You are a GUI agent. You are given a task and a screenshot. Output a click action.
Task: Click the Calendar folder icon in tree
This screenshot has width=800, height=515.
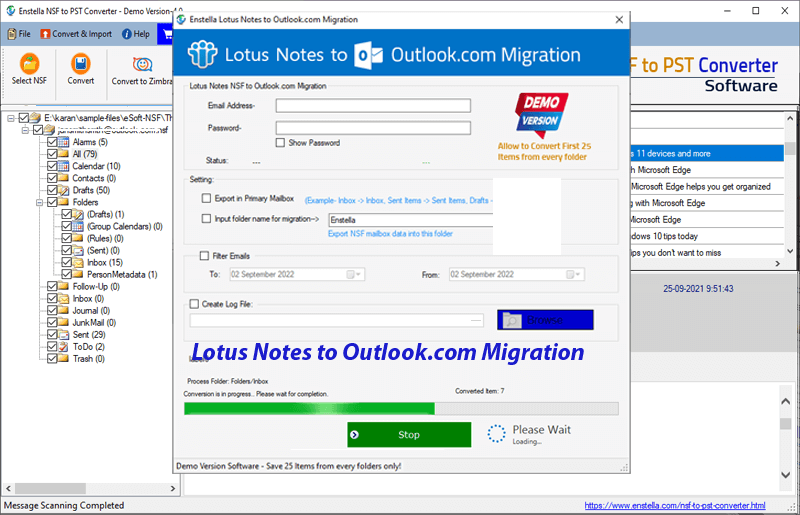click(x=63, y=166)
